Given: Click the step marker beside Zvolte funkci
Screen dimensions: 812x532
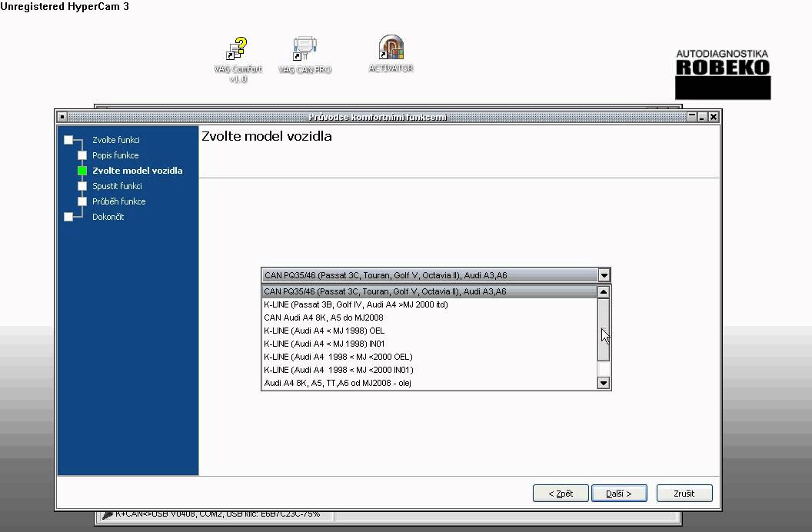Looking at the screenshot, I should 68,140.
